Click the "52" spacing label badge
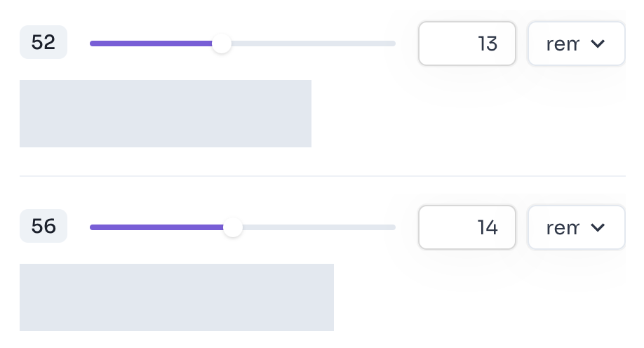Screen dimensions: 644x348 click(43, 43)
